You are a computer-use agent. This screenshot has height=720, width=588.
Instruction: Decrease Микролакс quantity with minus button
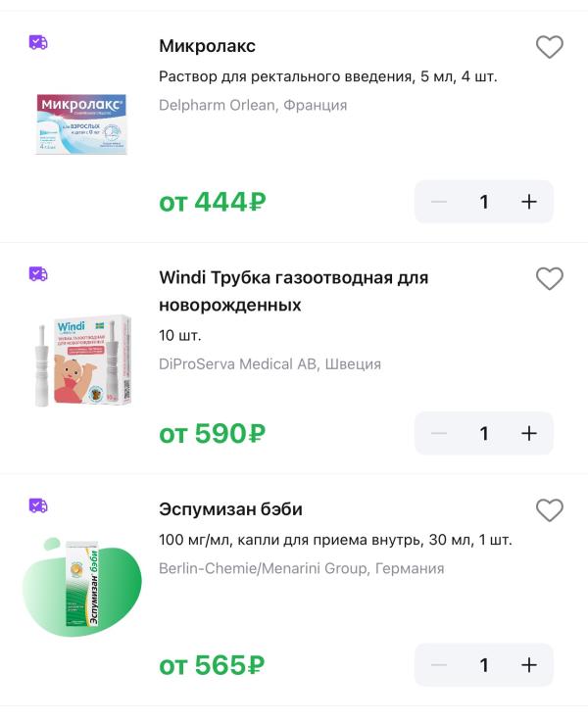click(439, 202)
